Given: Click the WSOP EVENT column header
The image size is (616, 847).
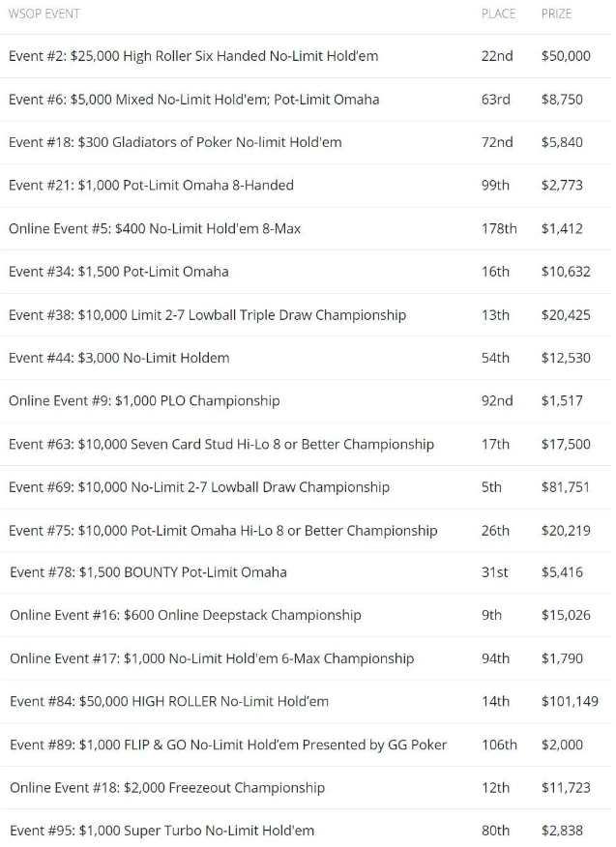Looking at the screenshot, I should tap(44, 14).
